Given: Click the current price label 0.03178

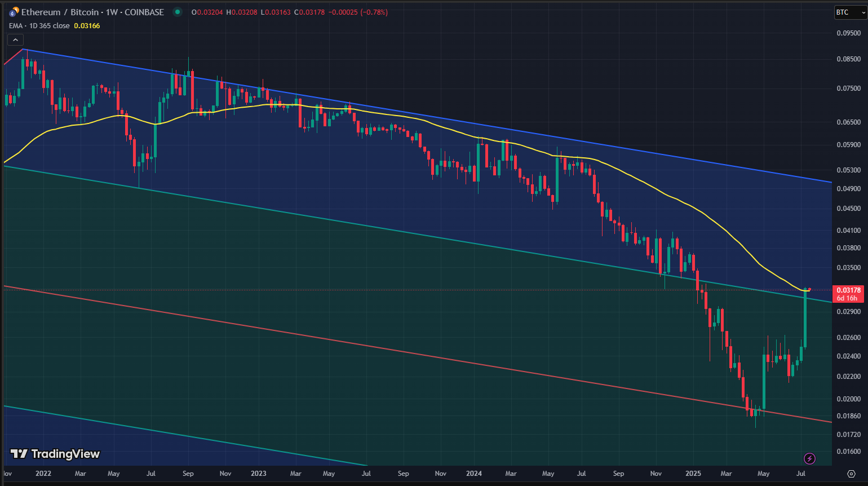Looking at the screenshot, I should coord(848,290).
